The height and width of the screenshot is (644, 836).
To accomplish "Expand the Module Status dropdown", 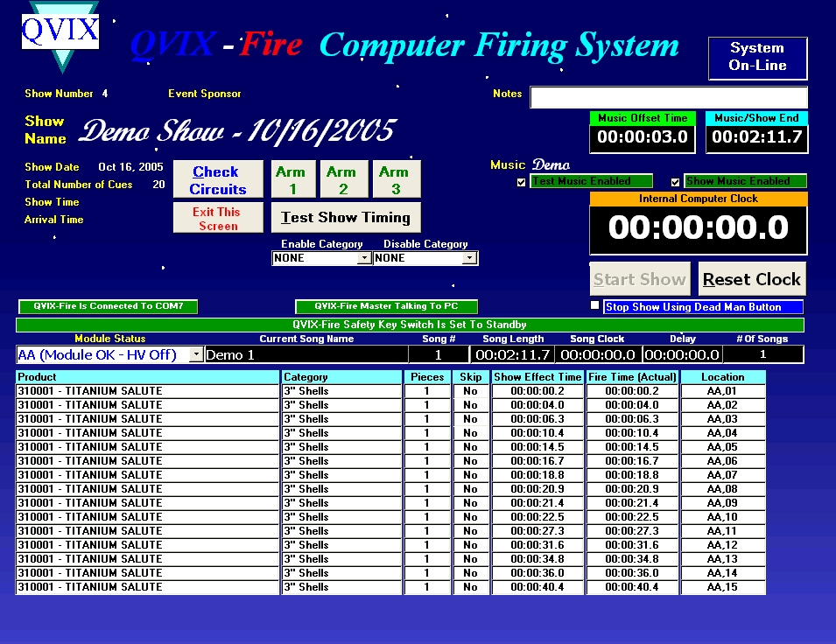I will point(196,354).
